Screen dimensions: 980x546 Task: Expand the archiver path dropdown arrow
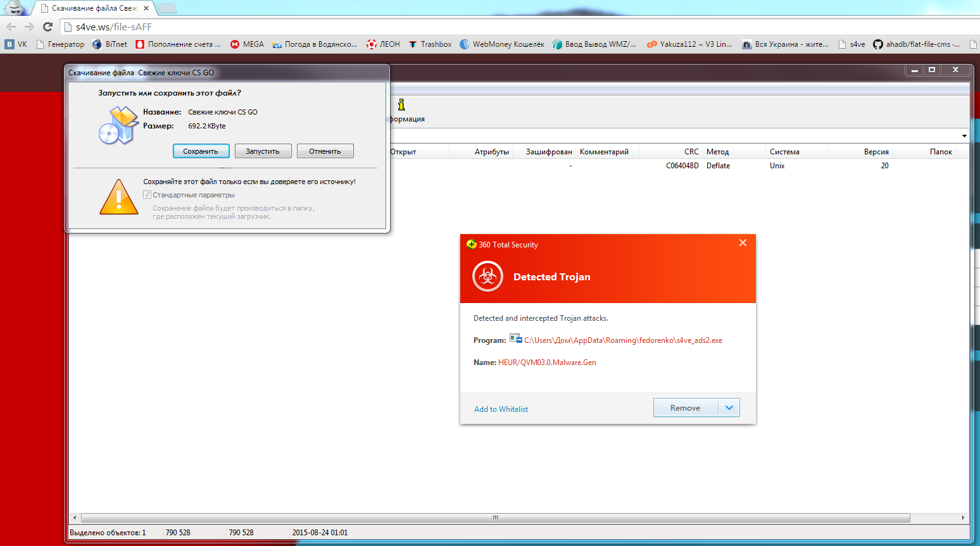click(964, 136)
